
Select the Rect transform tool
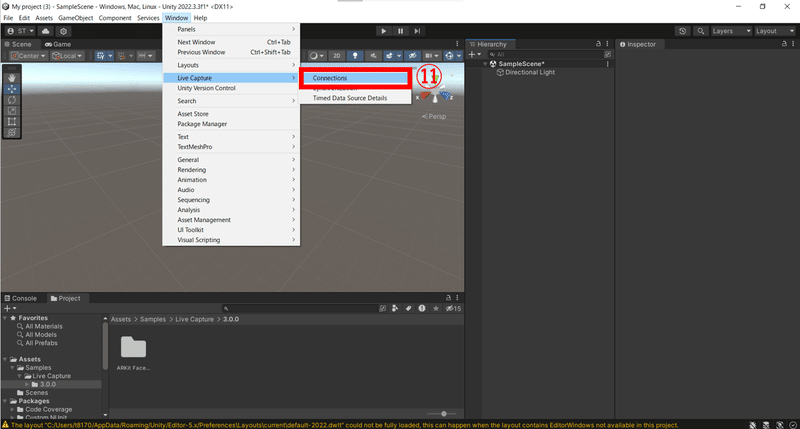click(12, 121)
